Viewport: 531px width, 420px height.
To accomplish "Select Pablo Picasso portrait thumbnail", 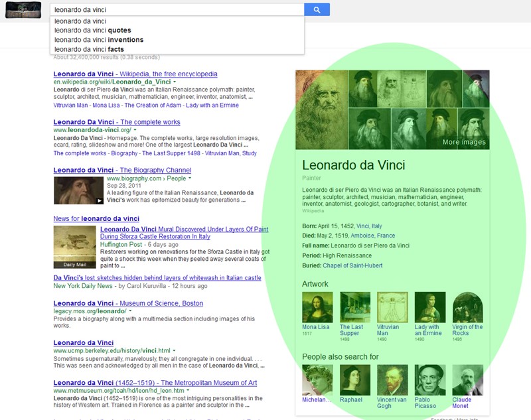I will (430, 380).
